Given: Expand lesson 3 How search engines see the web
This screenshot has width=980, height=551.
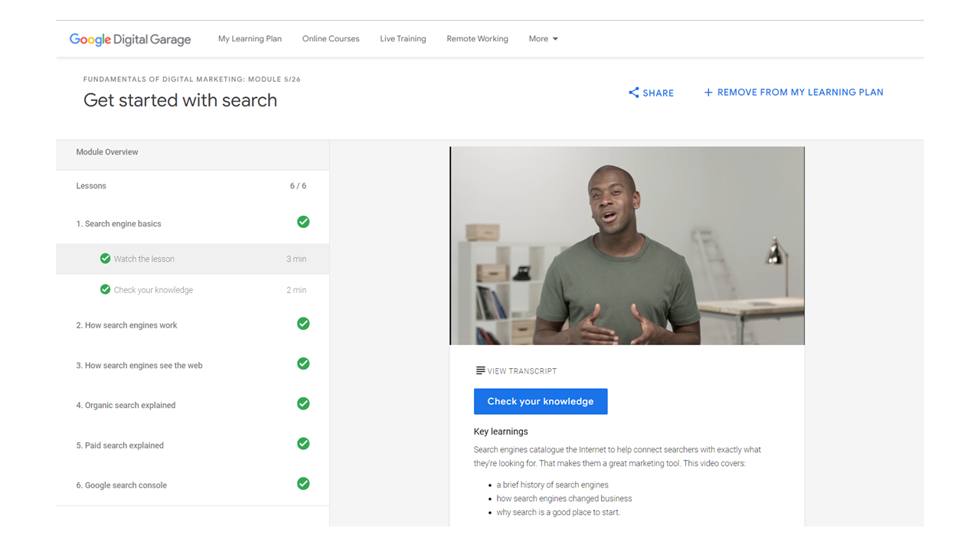Looking at the screenshot, I should tap(193, 365).
